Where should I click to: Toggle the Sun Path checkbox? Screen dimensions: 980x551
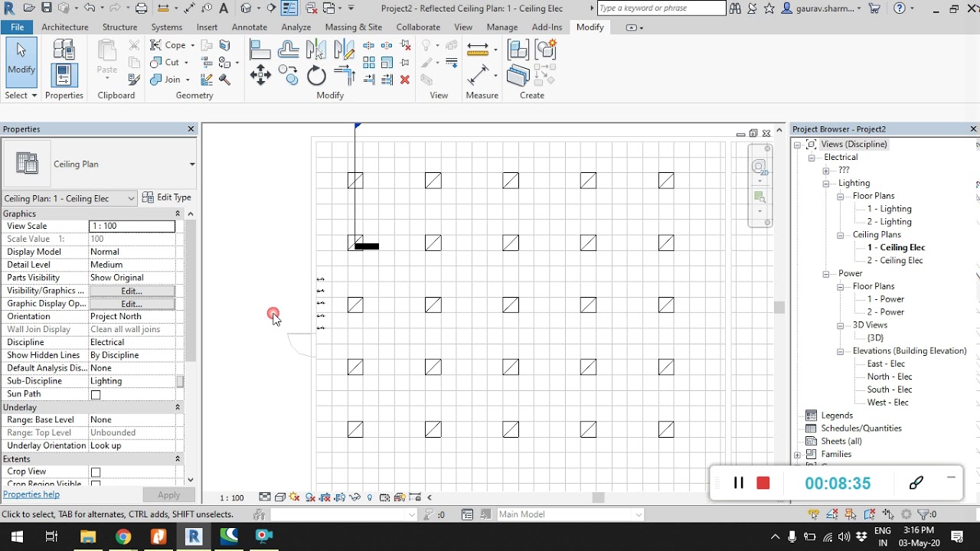tap(96, 395)
